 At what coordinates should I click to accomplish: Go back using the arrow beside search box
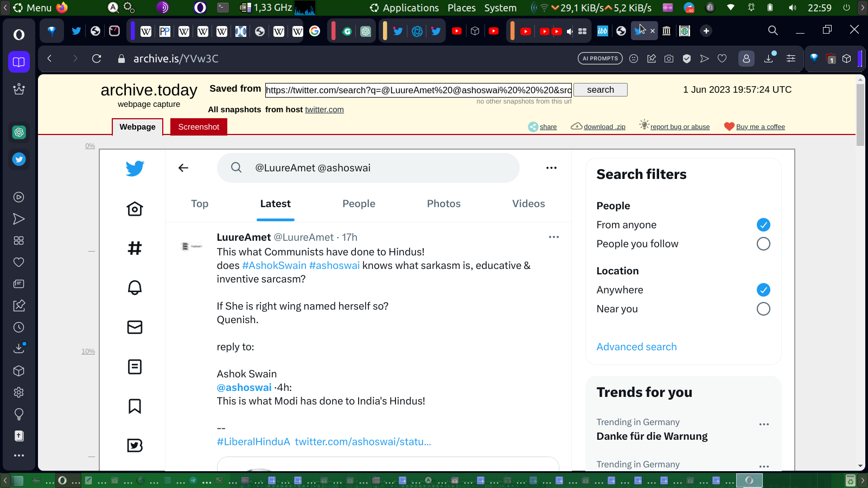[183, 168]
